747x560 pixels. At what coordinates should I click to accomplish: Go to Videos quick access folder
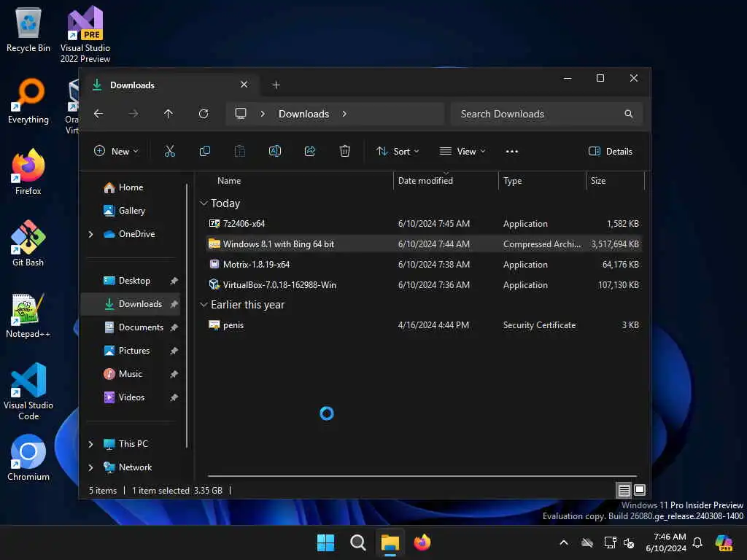[124, 397]
